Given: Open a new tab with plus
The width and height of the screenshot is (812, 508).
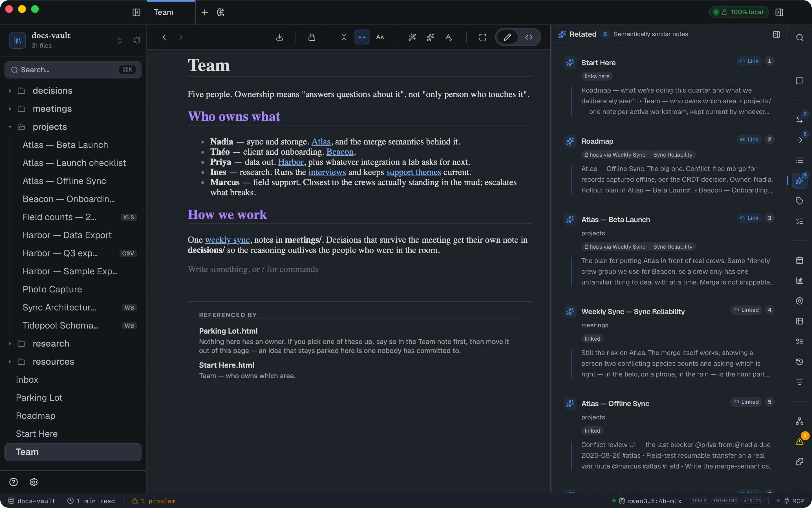Looking at the screenshot, I should (x=204, y=12).
